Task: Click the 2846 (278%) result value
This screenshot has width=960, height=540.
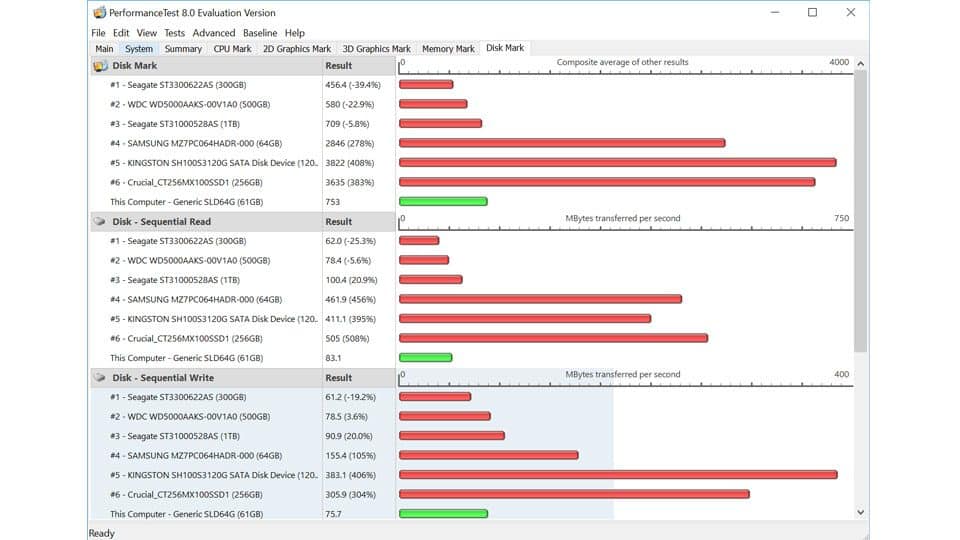Action: [x=350, y=144]
